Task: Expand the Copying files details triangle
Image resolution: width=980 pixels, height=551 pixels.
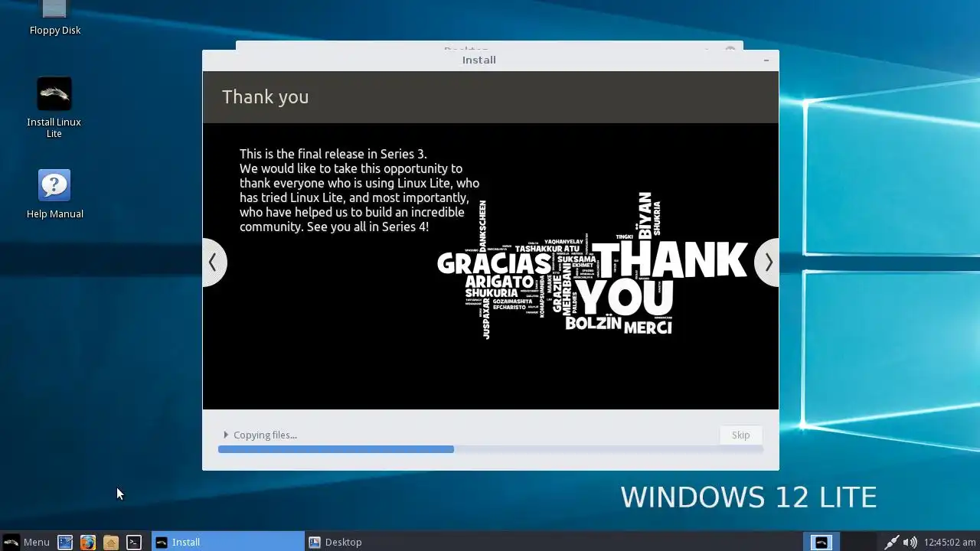Action: 226,435
